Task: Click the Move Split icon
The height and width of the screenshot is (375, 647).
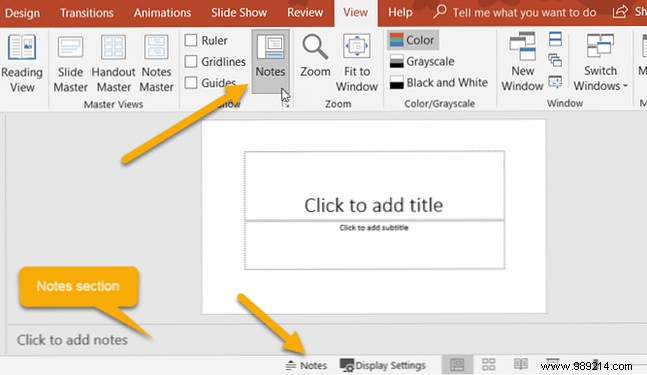Action: tap(555, 82)
